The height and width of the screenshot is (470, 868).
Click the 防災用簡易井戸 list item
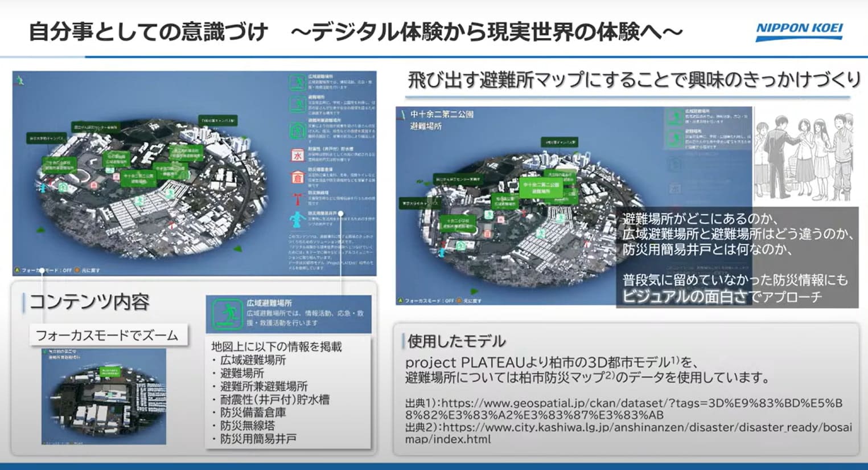click(258, 439)
